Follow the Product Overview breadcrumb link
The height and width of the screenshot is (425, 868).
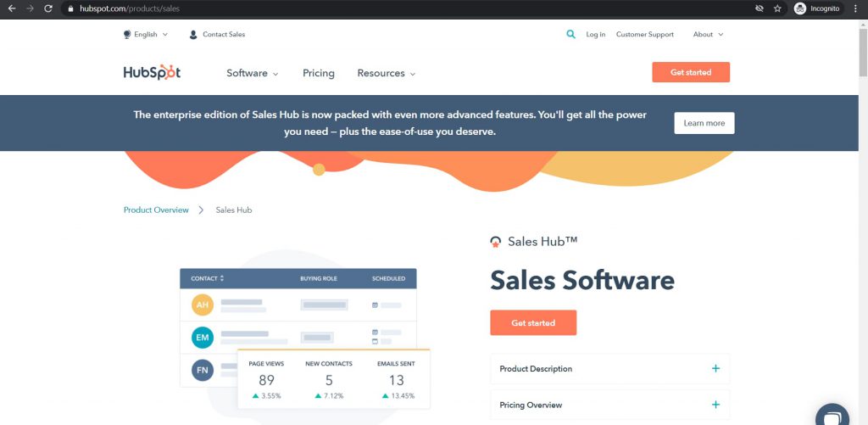[156, 210]
